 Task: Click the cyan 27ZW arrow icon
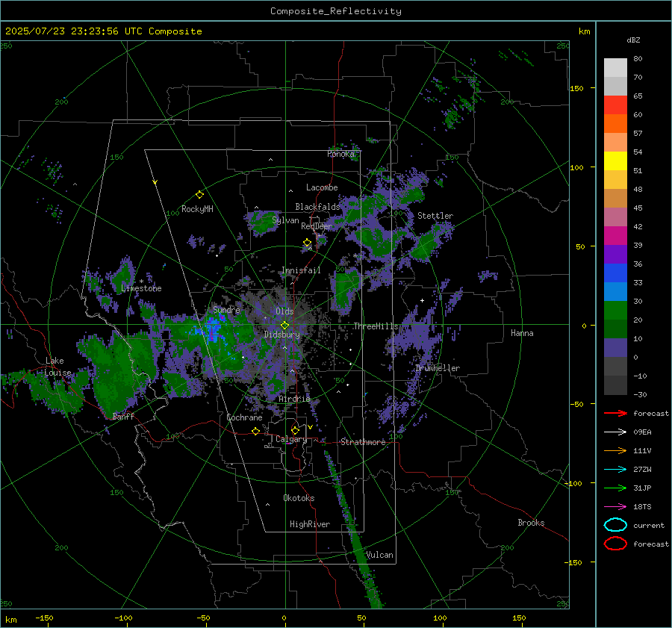(615, 470)
